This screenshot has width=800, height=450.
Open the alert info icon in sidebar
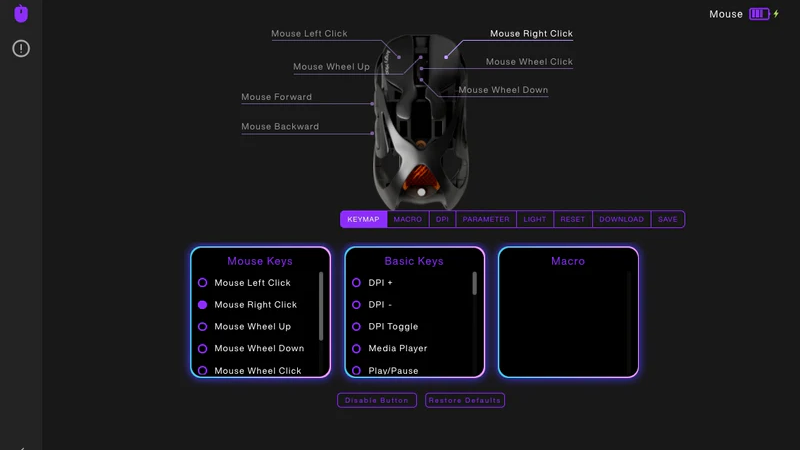pyautogui.click(x=21, y=48)
